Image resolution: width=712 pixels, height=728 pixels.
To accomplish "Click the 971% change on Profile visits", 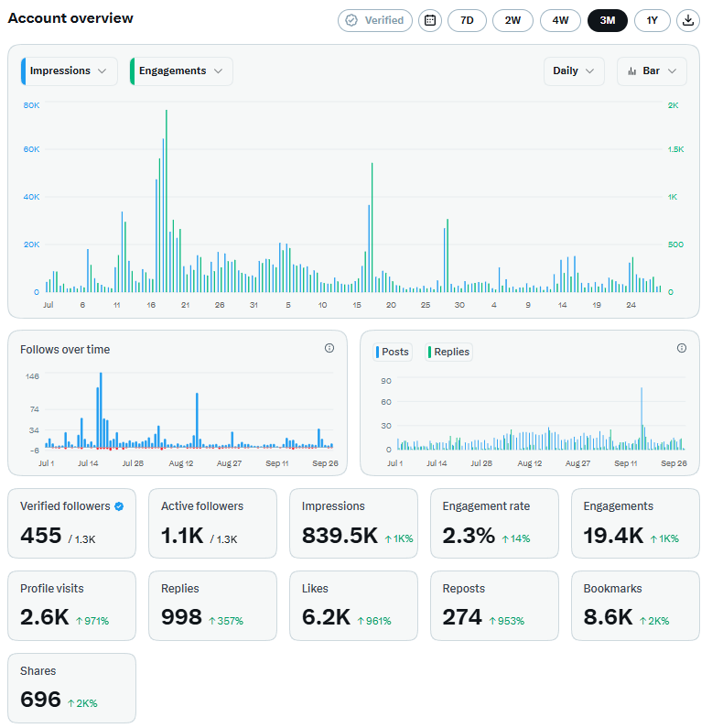I will coord(92,621).
